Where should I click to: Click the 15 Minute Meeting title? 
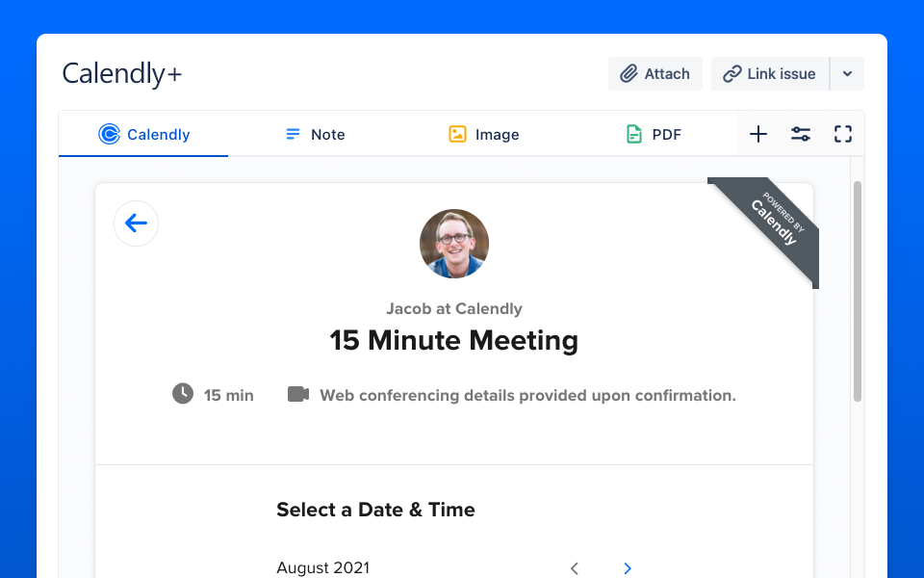[x=453, y=340]
